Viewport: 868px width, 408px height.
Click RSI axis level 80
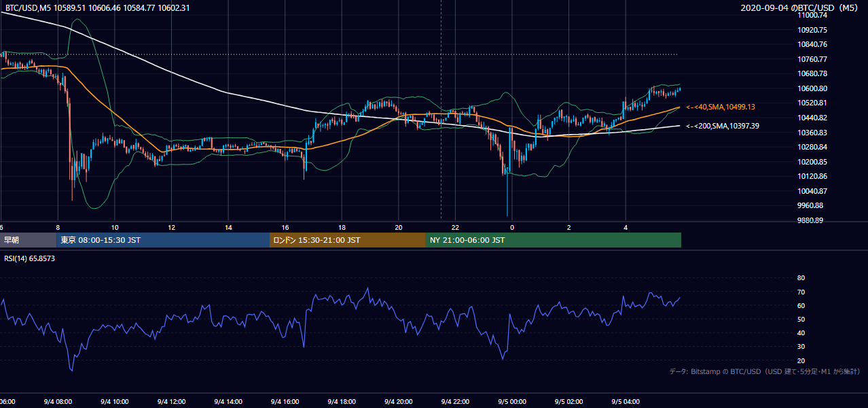tap(801, 278)
